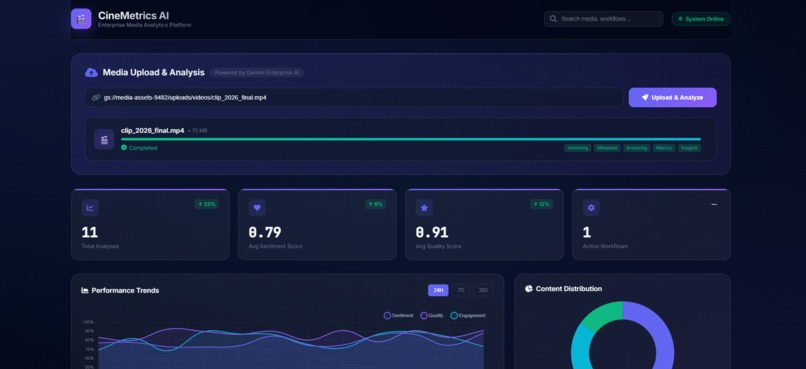The width and height of the screenshot is (806, 369).
Task: Click the Active Workflows gear icon
Action: point(591,208)
